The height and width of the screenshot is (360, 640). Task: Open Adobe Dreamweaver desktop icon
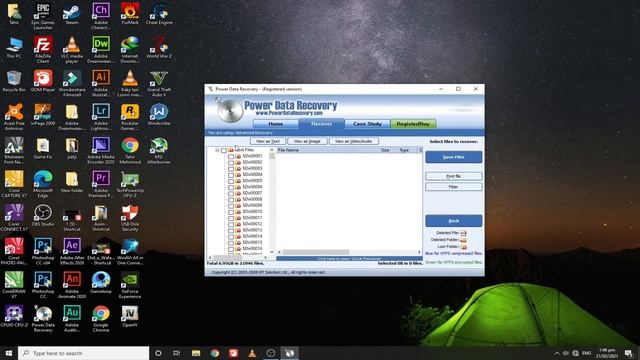point(101,49)
